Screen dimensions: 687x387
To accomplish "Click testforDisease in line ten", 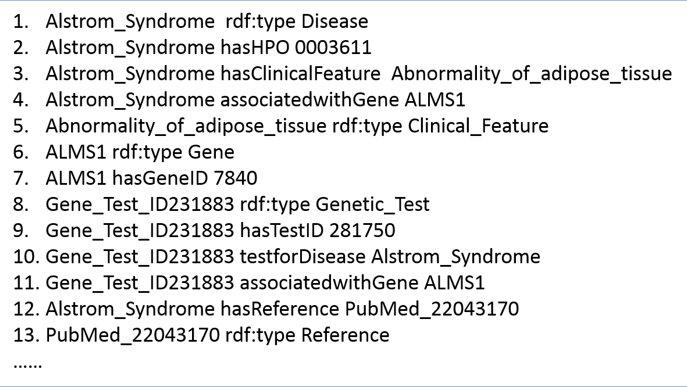I will (x=302, y=257).
